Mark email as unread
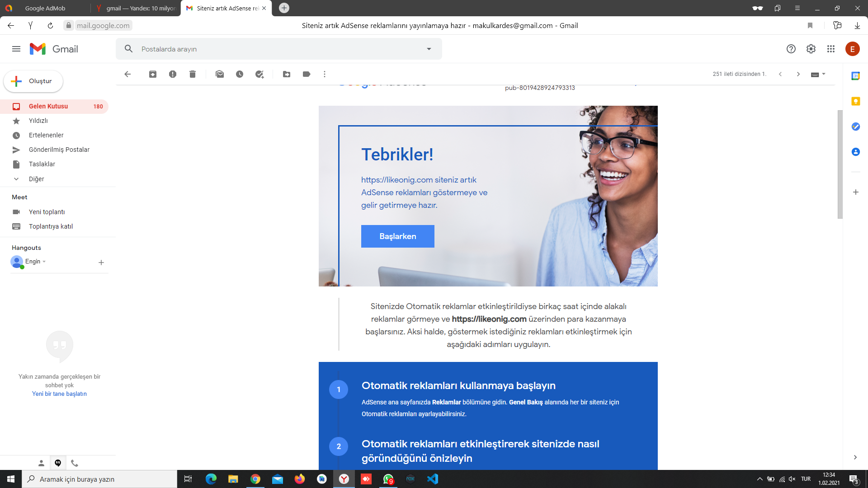This screenshot has width=868, height=488. [220, 74]
